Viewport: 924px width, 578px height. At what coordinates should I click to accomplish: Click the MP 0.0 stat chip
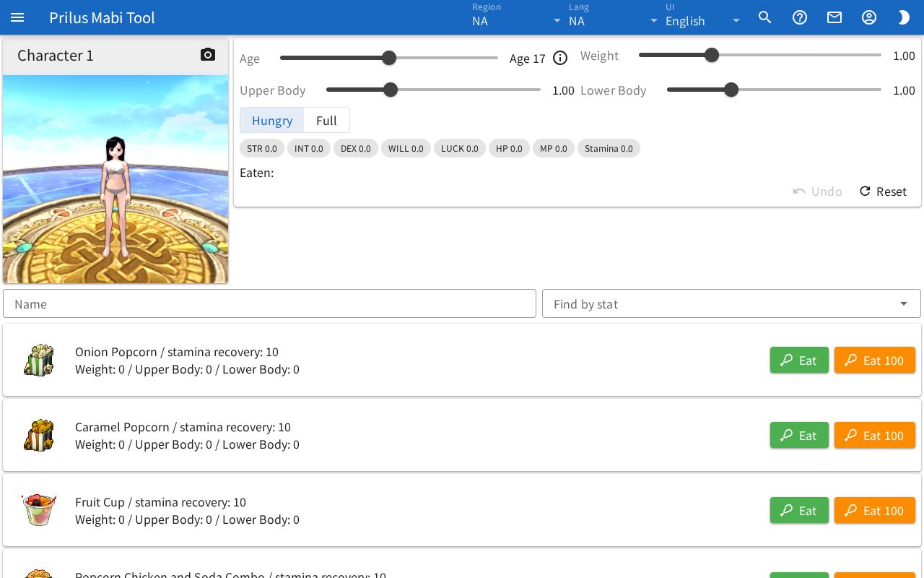(x=554, y=148)
